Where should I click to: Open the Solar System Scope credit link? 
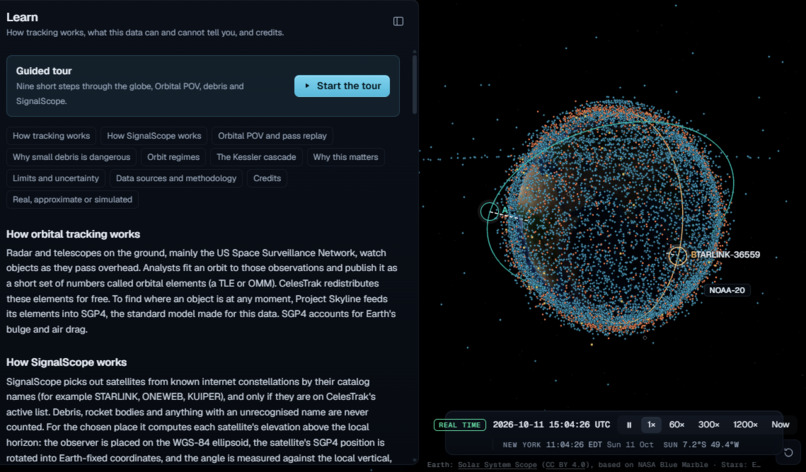click(x=497, y=465)
